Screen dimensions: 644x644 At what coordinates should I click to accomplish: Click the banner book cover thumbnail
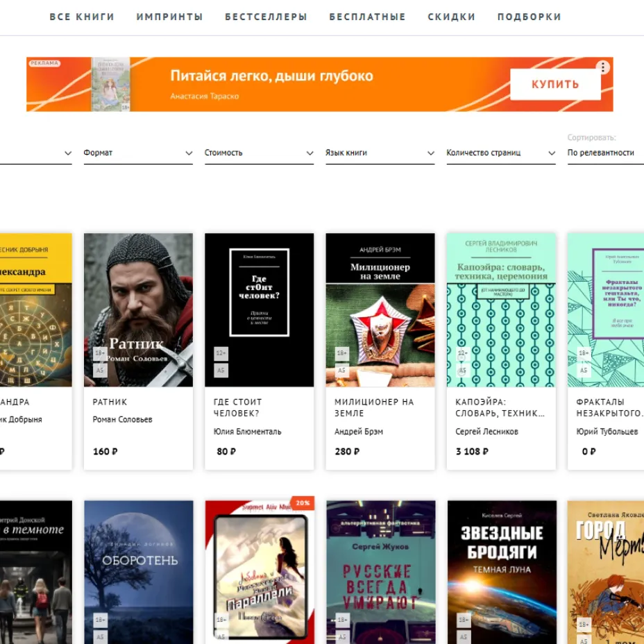(x=111, y=84)
